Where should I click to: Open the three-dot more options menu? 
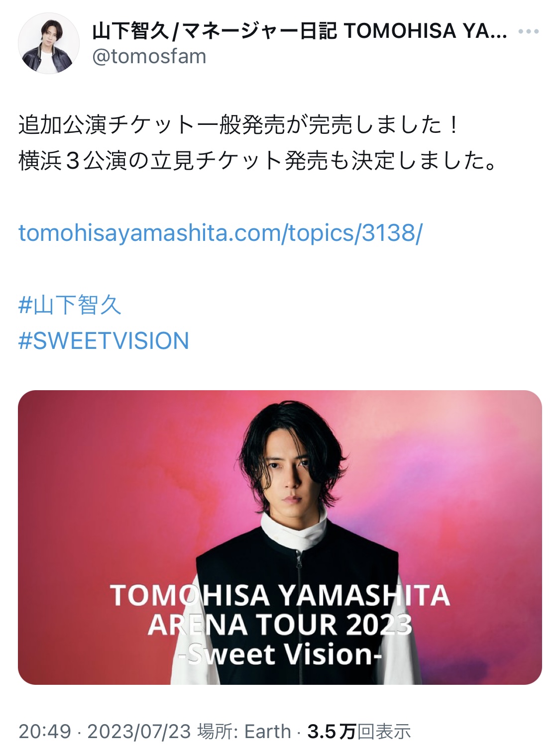click(528, 32)
